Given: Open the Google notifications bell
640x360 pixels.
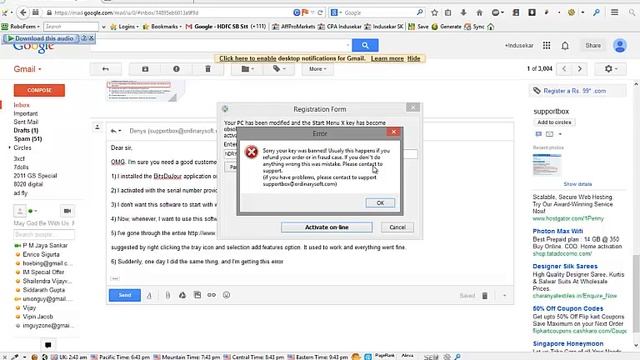Looking at the screenshot, I should point(565,46).
